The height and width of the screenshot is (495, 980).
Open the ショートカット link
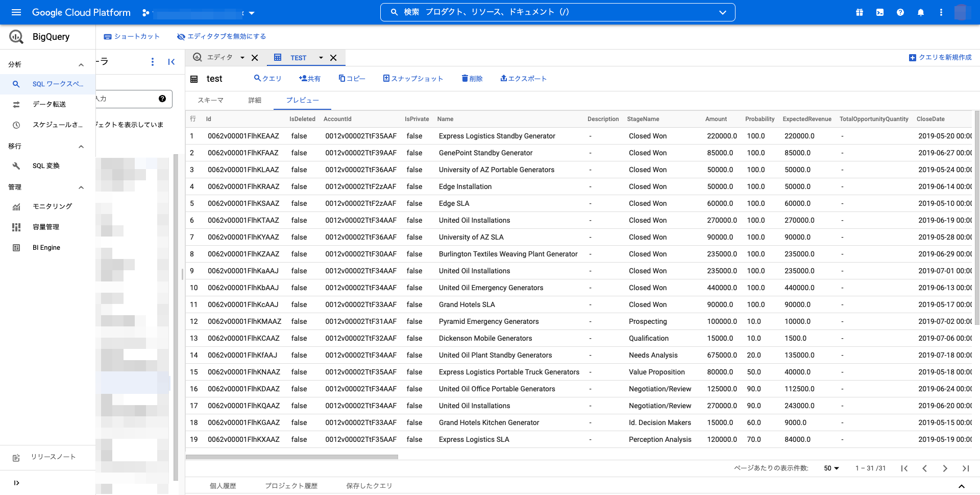point(132,37)
